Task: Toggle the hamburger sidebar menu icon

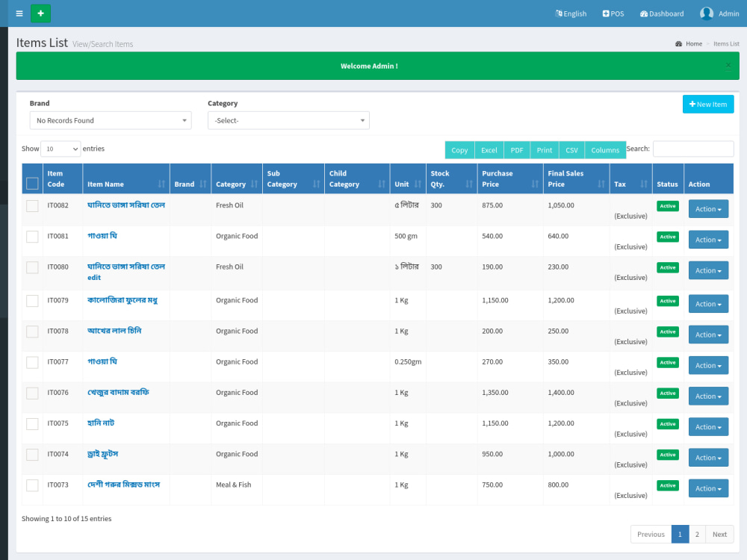Action: pyautogui.click(x=19, y=13)
